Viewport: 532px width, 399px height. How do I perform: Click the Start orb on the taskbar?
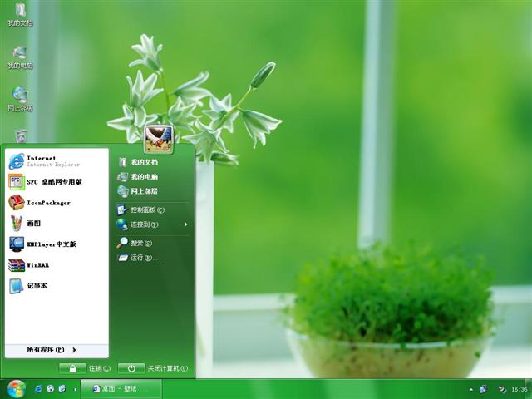tap(17, 389)
